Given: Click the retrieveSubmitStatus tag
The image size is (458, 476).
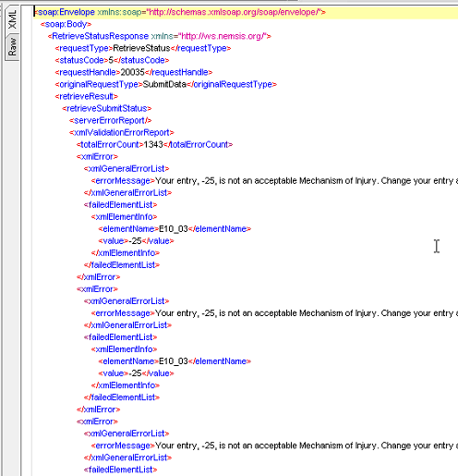Looking at the screenshot, I should click(107, 108).
